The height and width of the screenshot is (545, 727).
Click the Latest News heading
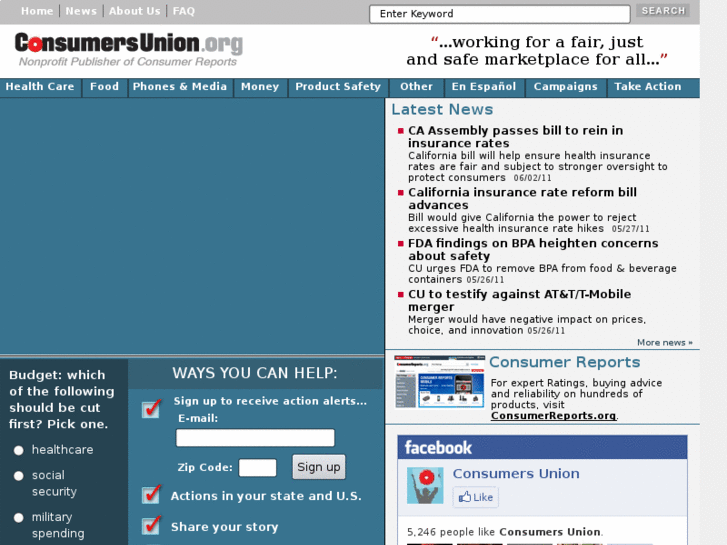pos(442,109)
